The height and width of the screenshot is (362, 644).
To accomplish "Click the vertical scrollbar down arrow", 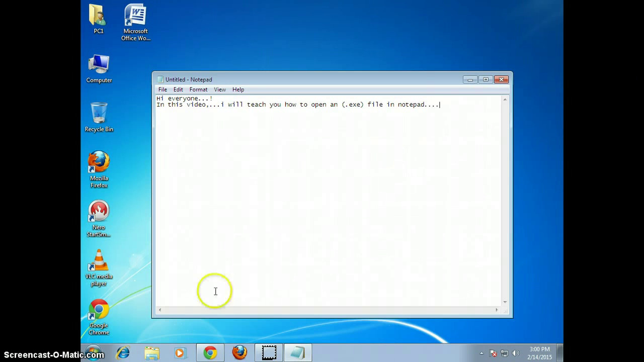I will click(x=505, y=302).
